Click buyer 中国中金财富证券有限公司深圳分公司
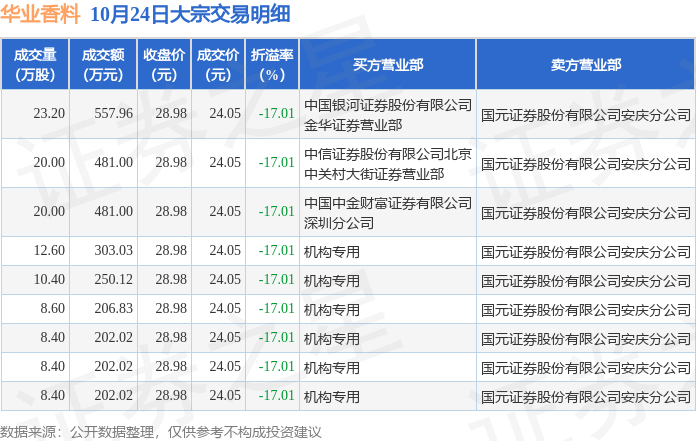696x441 pixels. coord(388,213)
